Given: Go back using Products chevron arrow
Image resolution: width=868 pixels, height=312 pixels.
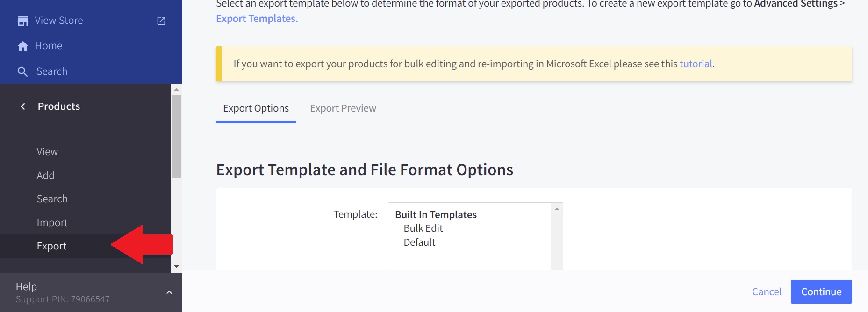Looking at the screenshot, I should (x=23, y=106).
